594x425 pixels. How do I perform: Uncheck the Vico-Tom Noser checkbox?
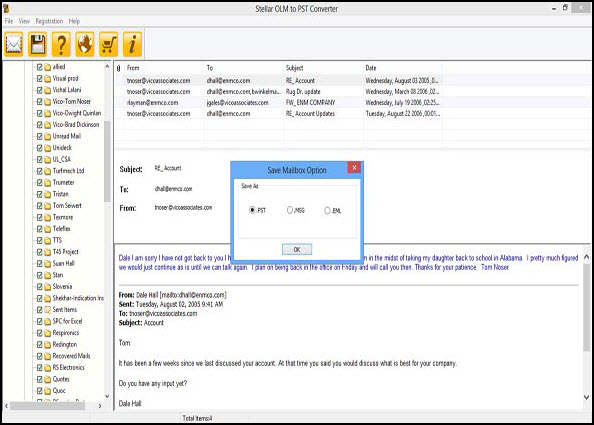[x=39, y=102]
